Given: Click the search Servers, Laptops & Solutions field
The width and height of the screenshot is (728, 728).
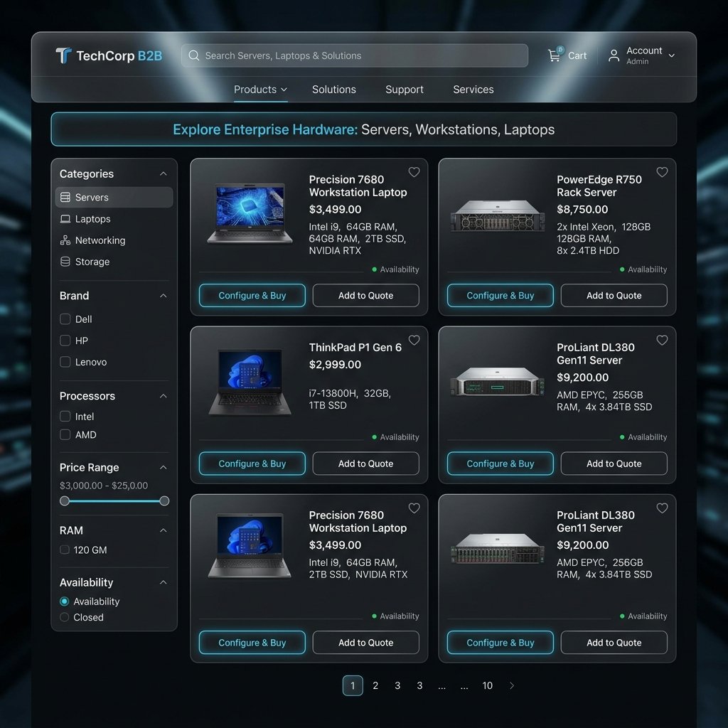Looking at the screenshot, I should 355,55.
